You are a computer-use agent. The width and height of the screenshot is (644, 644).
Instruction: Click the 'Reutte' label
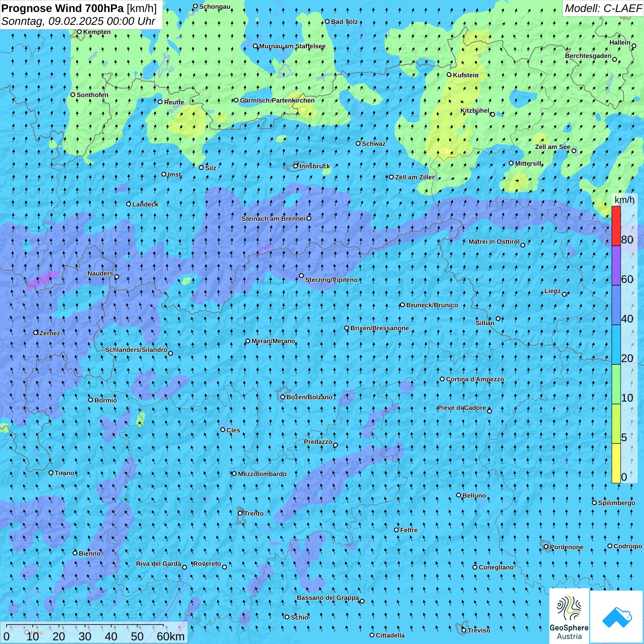174,102
